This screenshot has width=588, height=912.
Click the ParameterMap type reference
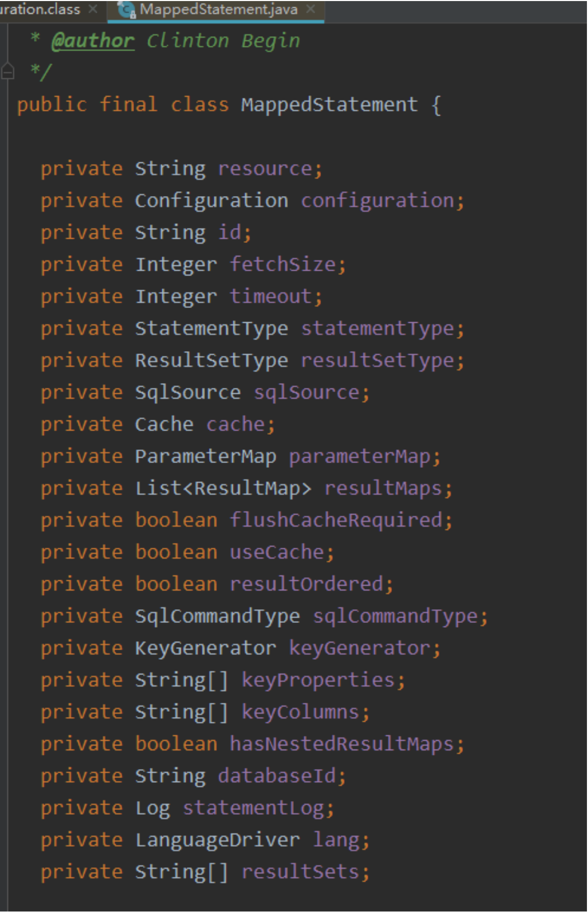coord(205,456)
